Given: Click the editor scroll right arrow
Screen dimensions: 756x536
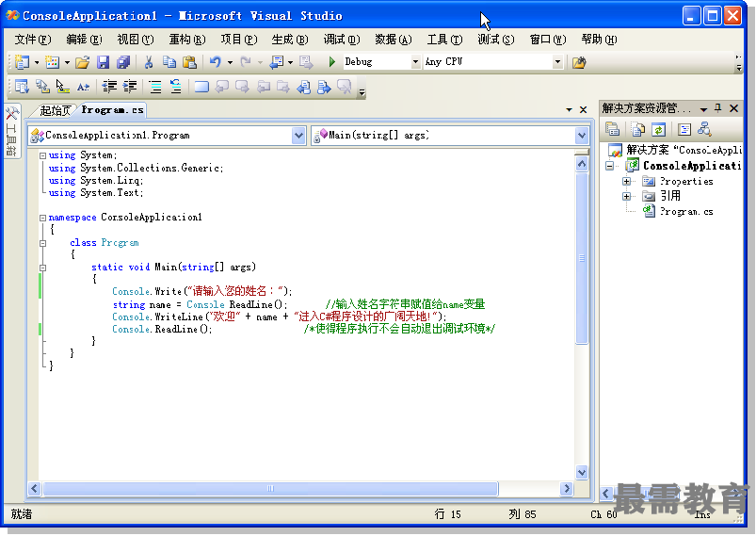Looking at the screenshot, I should point(567,489).
